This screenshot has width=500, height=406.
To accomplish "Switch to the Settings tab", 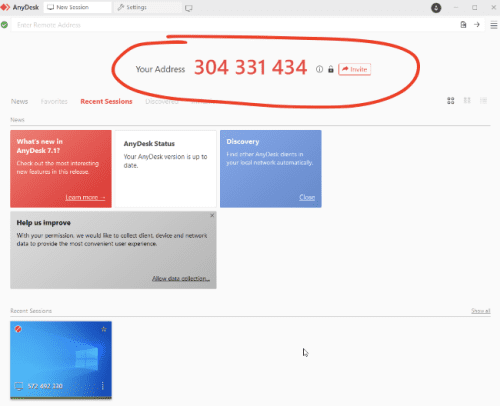I will pyautogui.click(x=148, y=7).
